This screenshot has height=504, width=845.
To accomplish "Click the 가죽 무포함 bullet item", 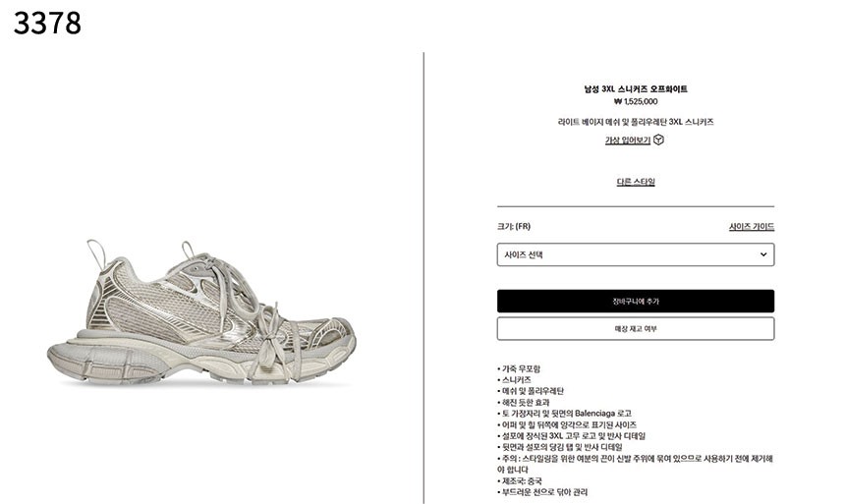I will pos(519,368).
